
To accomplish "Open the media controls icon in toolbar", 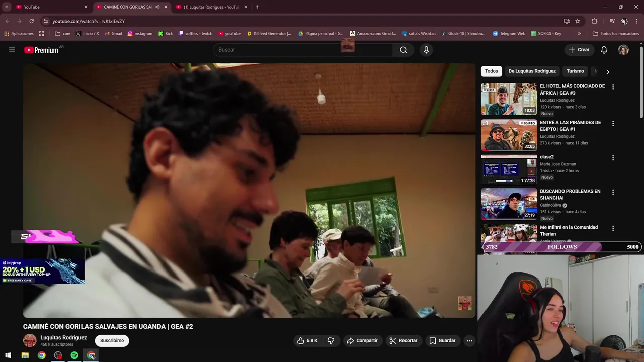I will tap(612, 21).
